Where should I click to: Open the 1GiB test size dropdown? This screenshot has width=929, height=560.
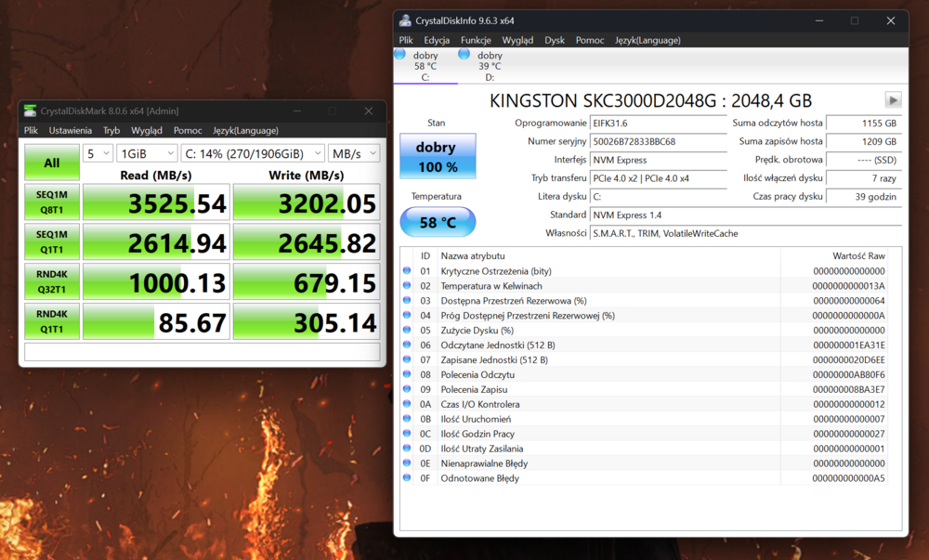[147, 153]
